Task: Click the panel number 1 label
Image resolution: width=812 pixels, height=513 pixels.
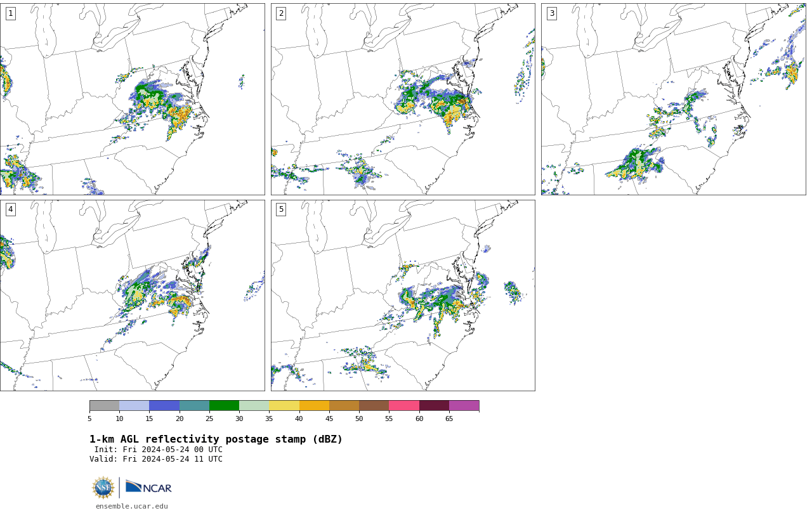Action: (x=10, y=13)
